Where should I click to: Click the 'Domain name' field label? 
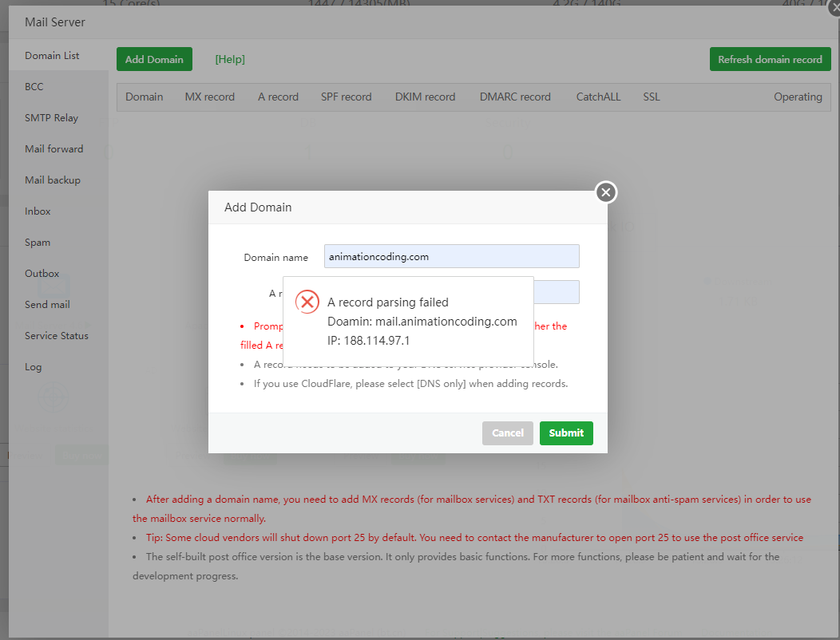tap(276, 258)
